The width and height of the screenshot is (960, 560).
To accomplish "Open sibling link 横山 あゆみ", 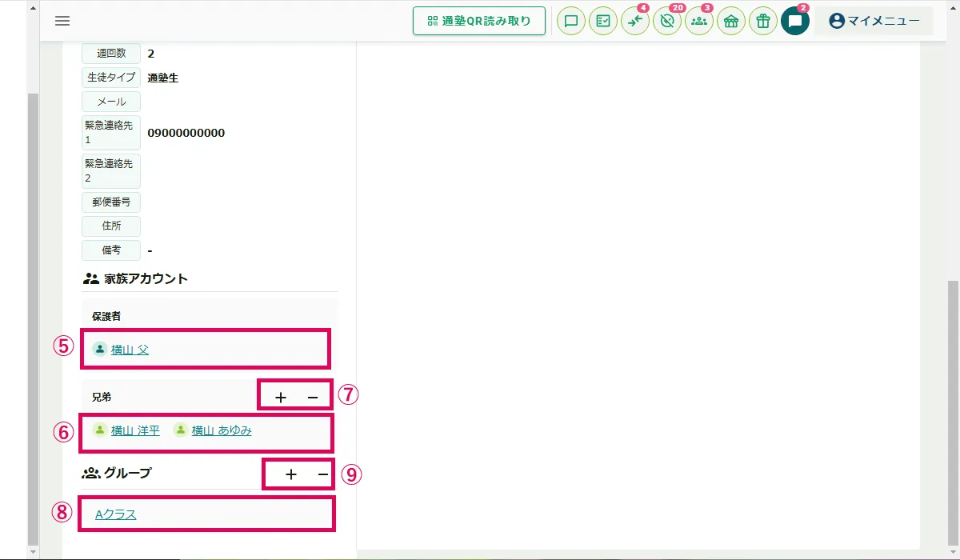I will pyautogui.click(x=222, y=430).
